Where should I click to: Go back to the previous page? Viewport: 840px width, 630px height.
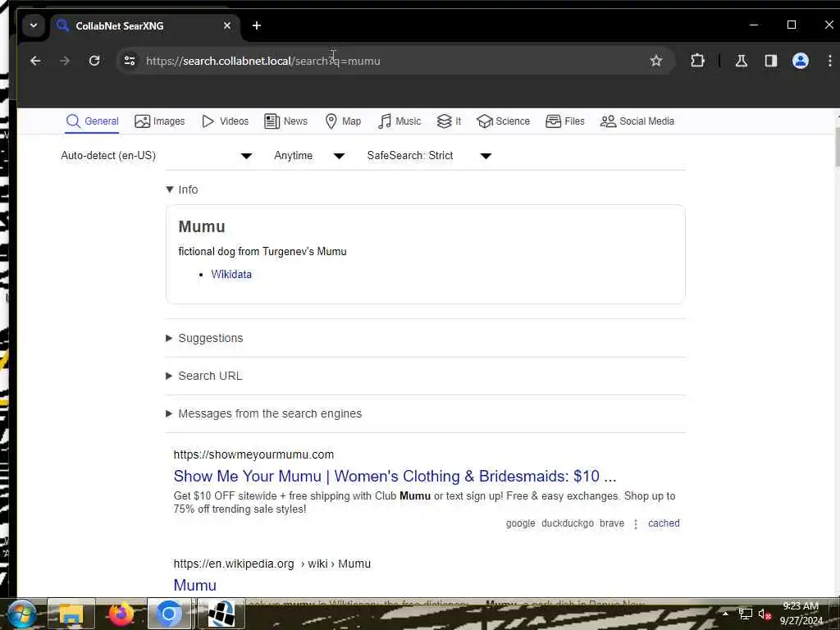pos(35,61)
